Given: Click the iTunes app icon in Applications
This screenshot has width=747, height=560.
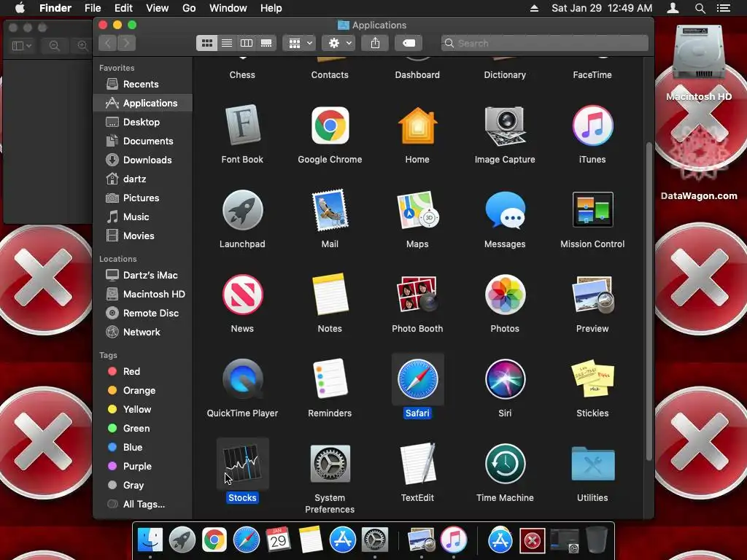Looking at the screenshot, I should pos(592,125).
